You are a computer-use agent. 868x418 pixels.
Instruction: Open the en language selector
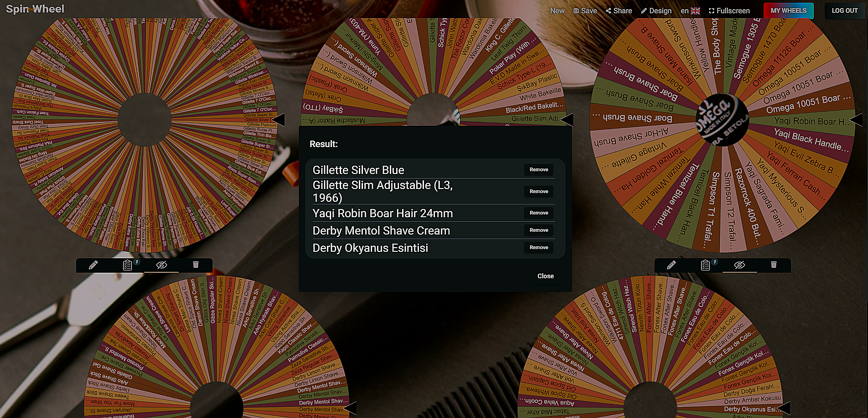690,10
